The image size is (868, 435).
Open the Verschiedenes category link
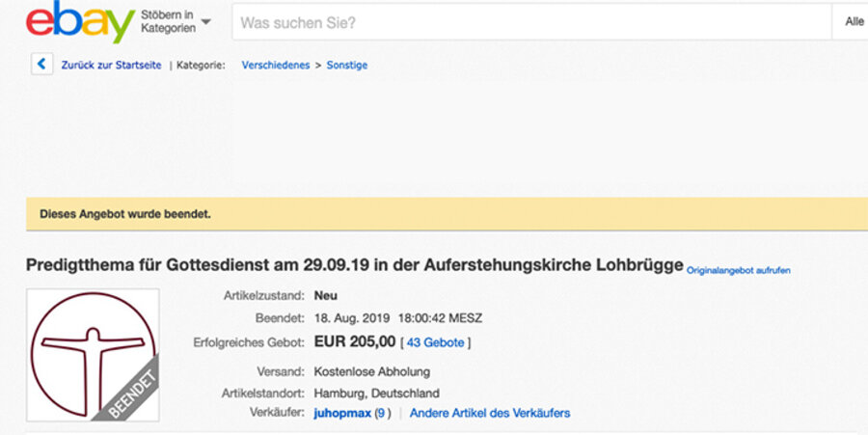click(x=276, y=66)
